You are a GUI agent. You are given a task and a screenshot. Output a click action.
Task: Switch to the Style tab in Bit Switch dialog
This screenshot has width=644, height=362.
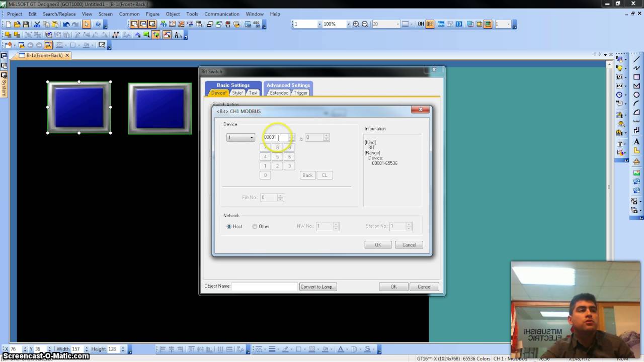click(x=237, y=93)
